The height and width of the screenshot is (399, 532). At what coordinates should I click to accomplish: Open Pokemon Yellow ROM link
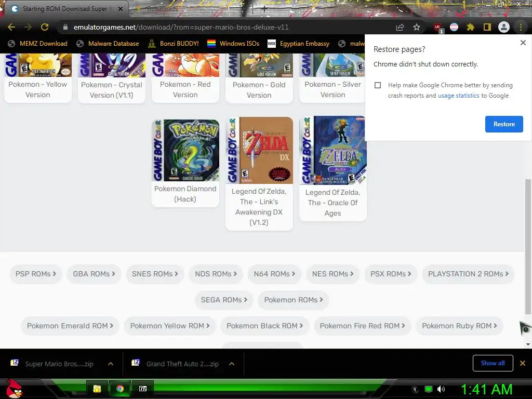click(170, 326)
